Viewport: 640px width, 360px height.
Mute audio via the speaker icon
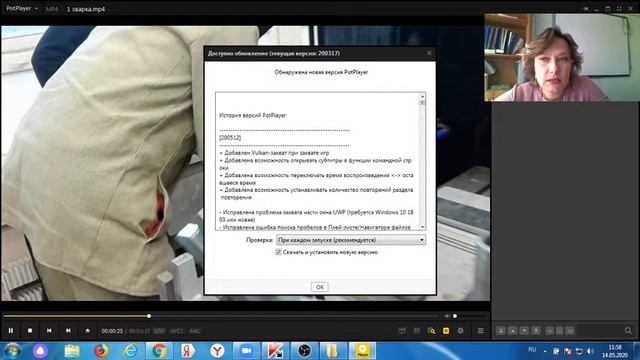[447, 316]
